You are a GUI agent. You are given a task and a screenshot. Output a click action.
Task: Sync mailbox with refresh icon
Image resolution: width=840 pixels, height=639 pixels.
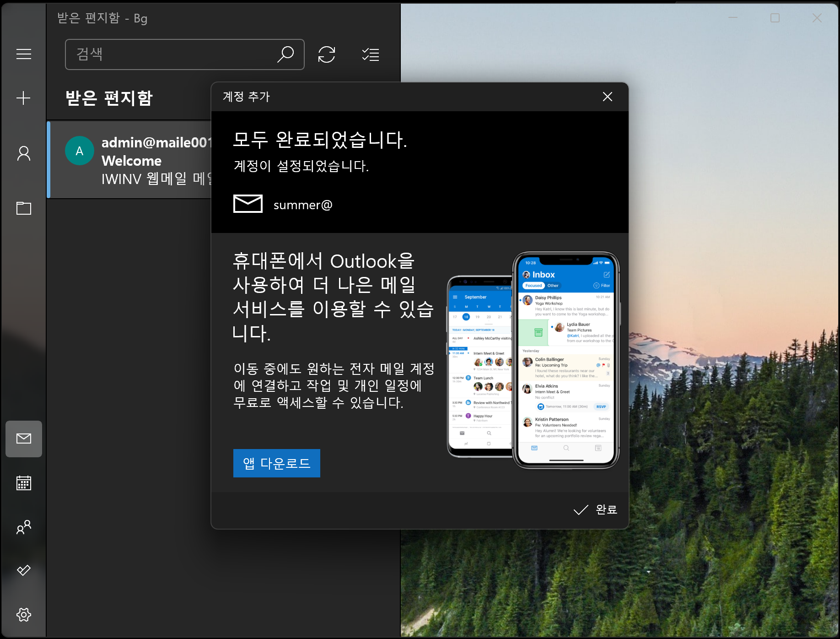click(x=327, y=54)
